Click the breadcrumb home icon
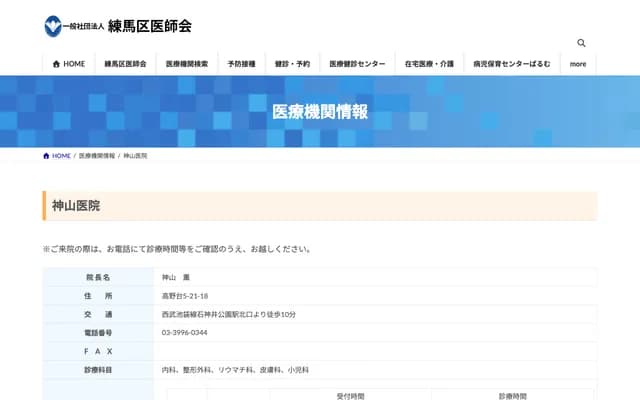The image size is (640, 400). 46,156
